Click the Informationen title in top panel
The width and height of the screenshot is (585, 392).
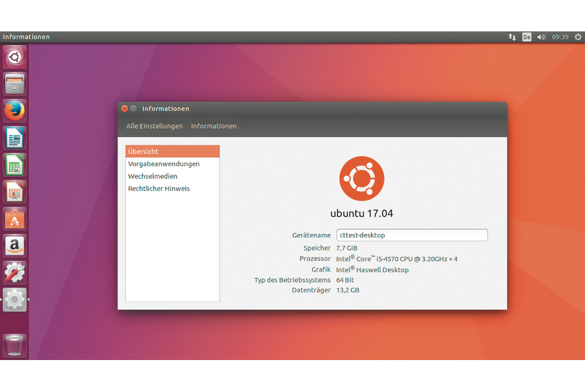point(26,37)
